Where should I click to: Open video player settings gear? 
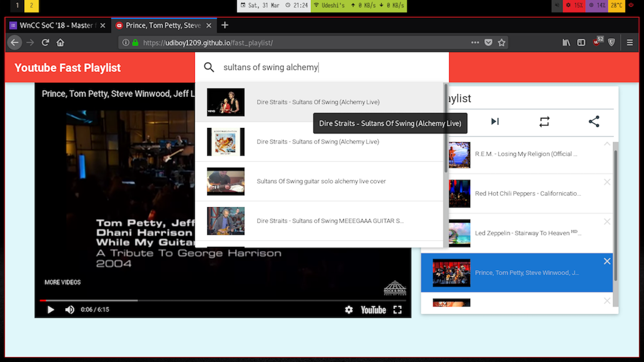pyautogui.click(x=349, y=310)
